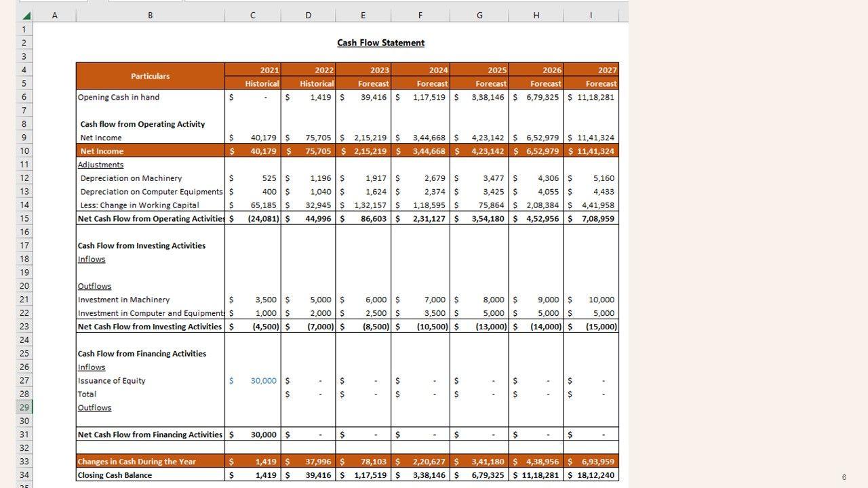This screenshot has width=868, height=488.
Task: Select row 29 header
Action: pos(24,407)
